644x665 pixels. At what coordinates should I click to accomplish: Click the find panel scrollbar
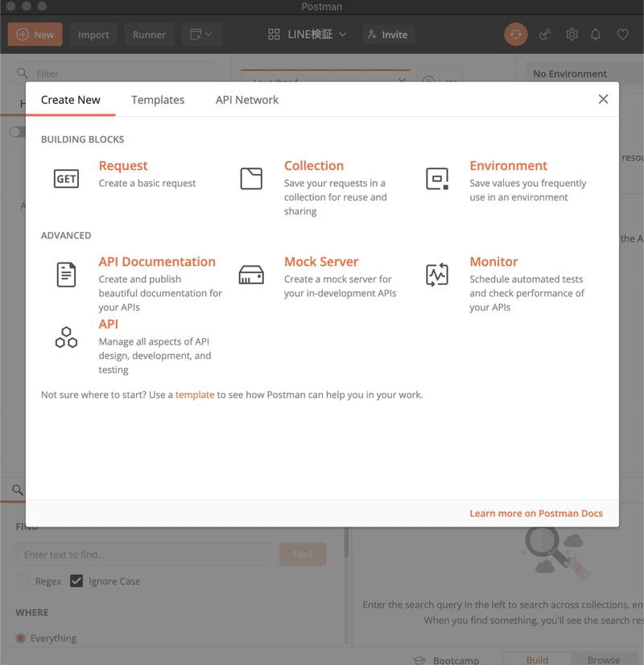[x=346, y=543]
